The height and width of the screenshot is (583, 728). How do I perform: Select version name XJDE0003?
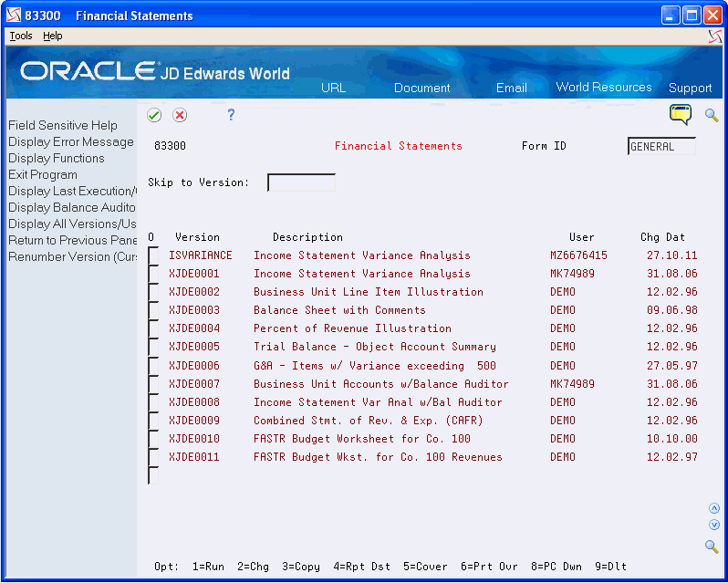[x=194, y=310]
